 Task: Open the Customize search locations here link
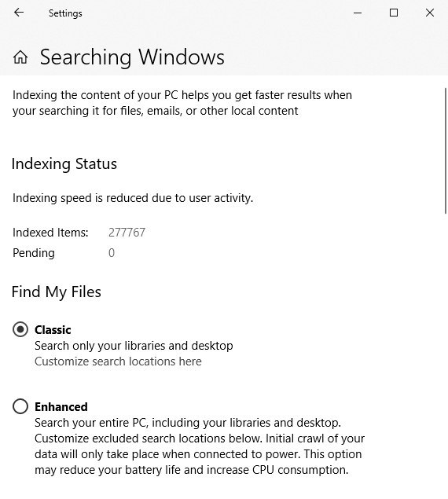click(x=118, y=361)
